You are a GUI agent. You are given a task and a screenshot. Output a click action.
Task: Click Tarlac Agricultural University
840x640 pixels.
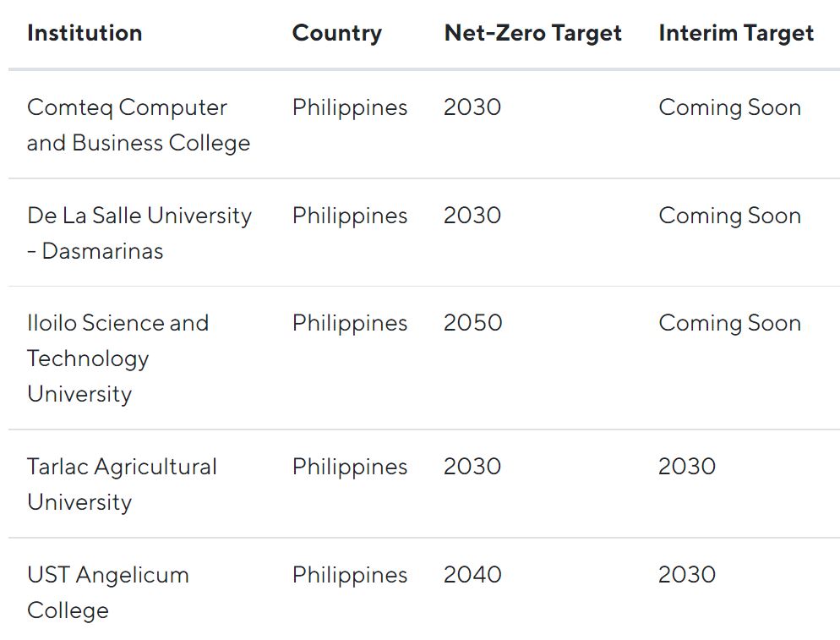[123, 484]
